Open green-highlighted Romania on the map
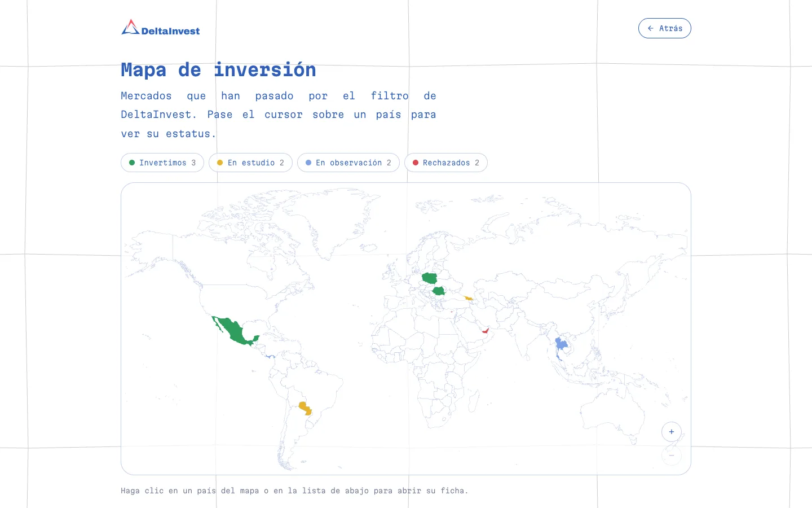812x508 pixels. [x=439, y=291]
